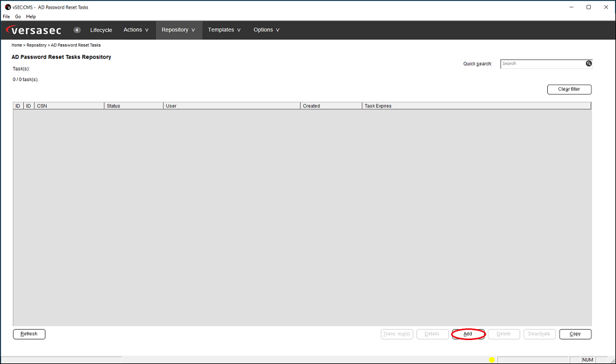Click the 'AD Password Reset Tasks Repository' heading
This screenshot has width=616, height=364.
[x=61, y=57]
